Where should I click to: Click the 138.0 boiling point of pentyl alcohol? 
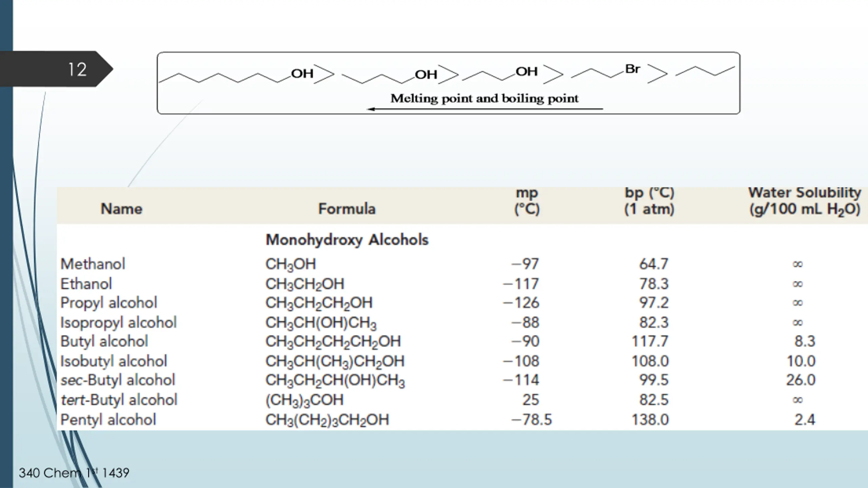(650, 420)
